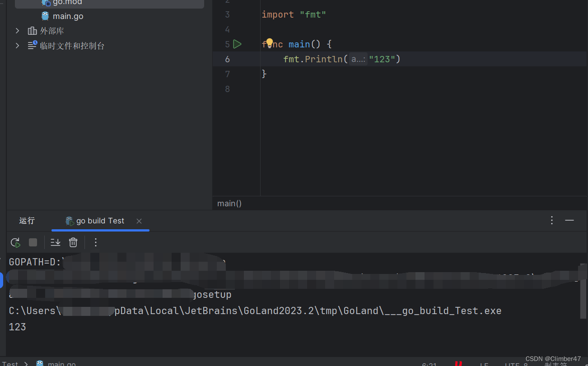This screenshot has width=588, height=366.
Task: Click the go.mod file icon in project tree
Action: coord(47,2)
